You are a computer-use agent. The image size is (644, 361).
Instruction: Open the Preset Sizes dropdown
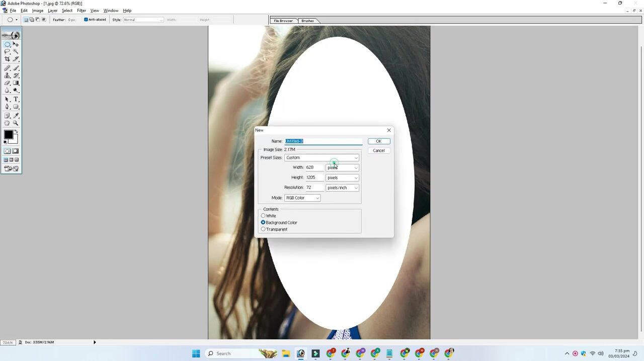[321, 158]
